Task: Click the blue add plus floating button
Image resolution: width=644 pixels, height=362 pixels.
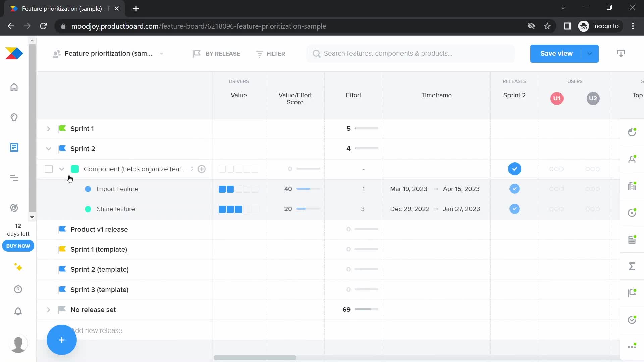Action: [x=62, y=340]
